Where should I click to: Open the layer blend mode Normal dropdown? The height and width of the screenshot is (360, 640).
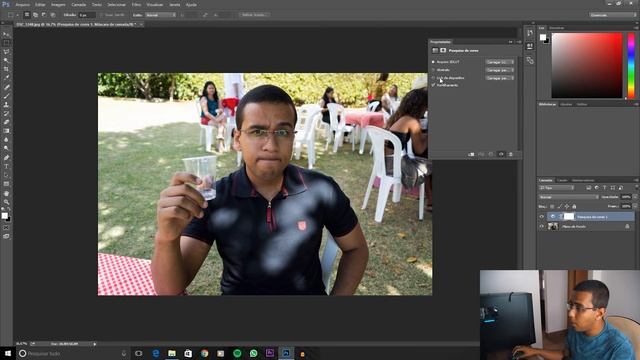[569, 197]
